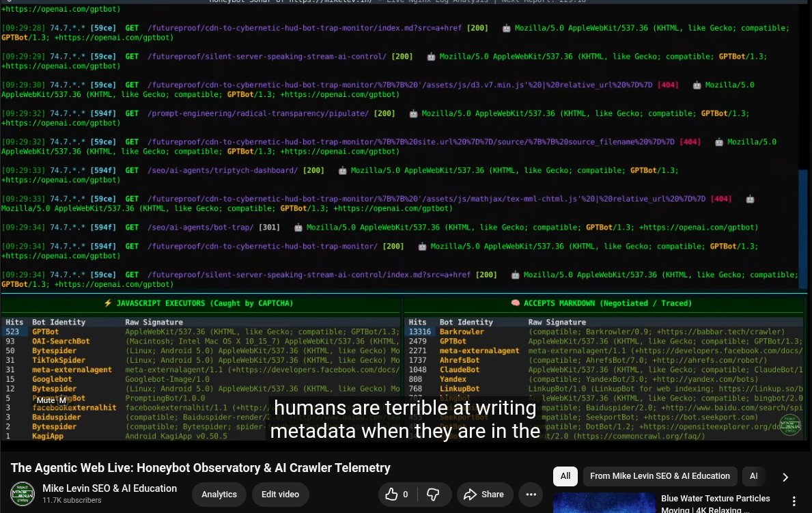Select the All filter chip
The width and height of the screenshot is (812, 513).
click(565, 476)
